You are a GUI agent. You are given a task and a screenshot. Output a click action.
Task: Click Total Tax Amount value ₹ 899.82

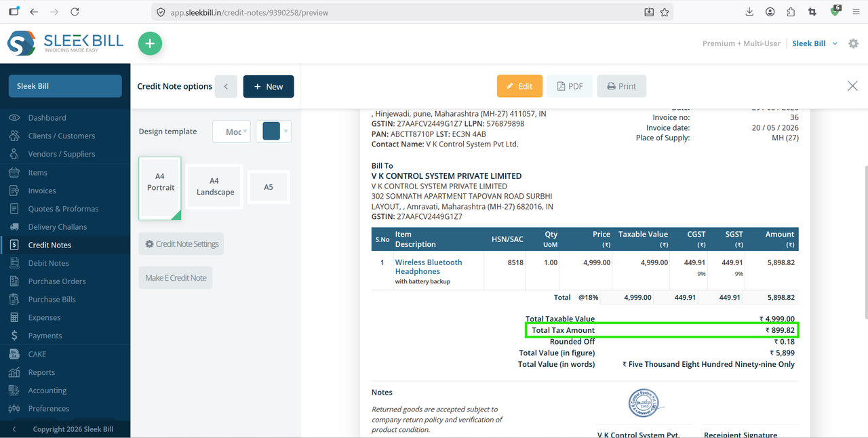(780, 330)
